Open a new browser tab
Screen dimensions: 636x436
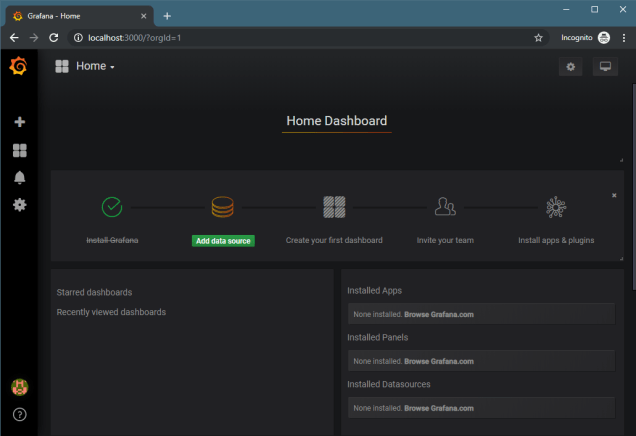[167, 16]
